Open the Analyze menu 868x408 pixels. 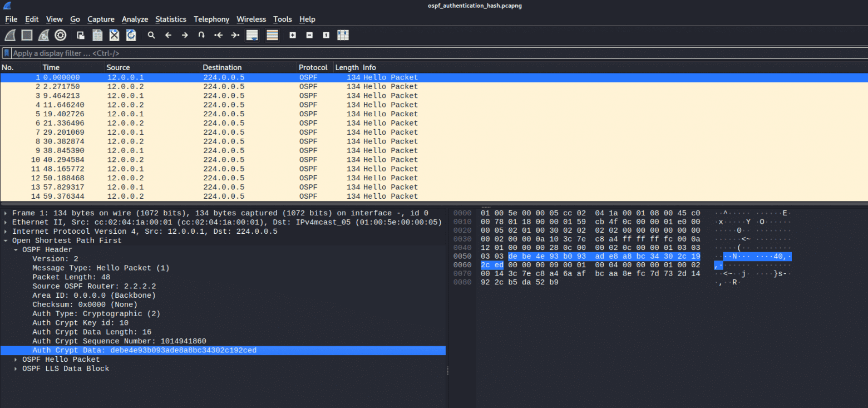pos(135,19)
